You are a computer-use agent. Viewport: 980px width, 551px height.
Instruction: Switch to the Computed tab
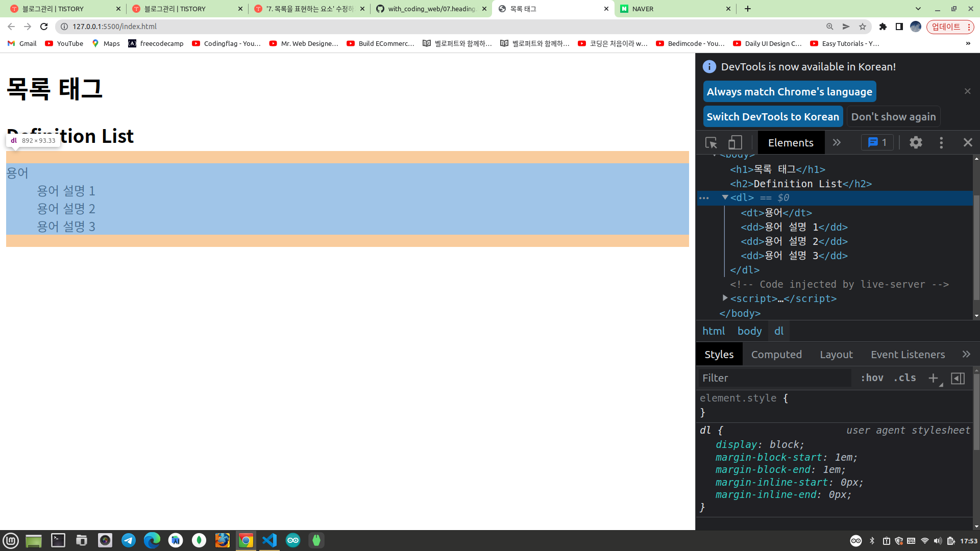776,354
